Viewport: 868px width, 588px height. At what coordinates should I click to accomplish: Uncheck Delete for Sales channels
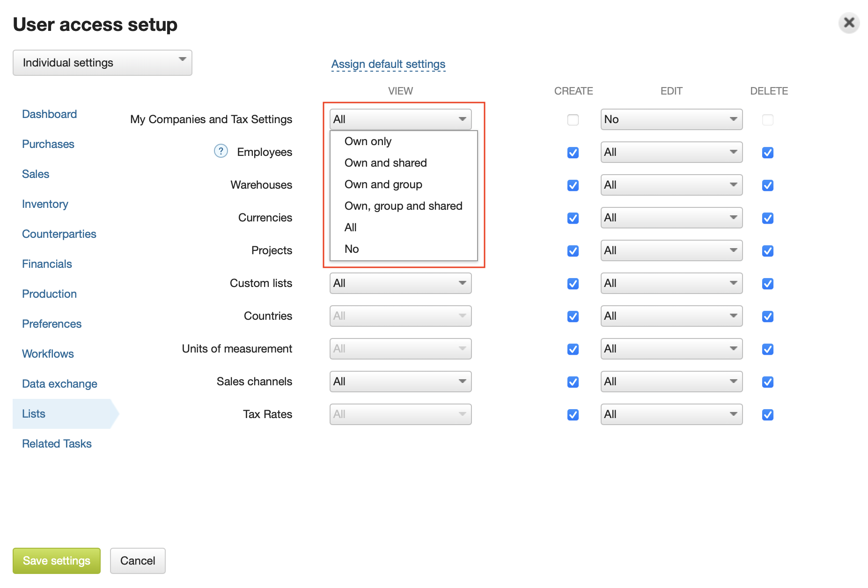tap(768, 382)
